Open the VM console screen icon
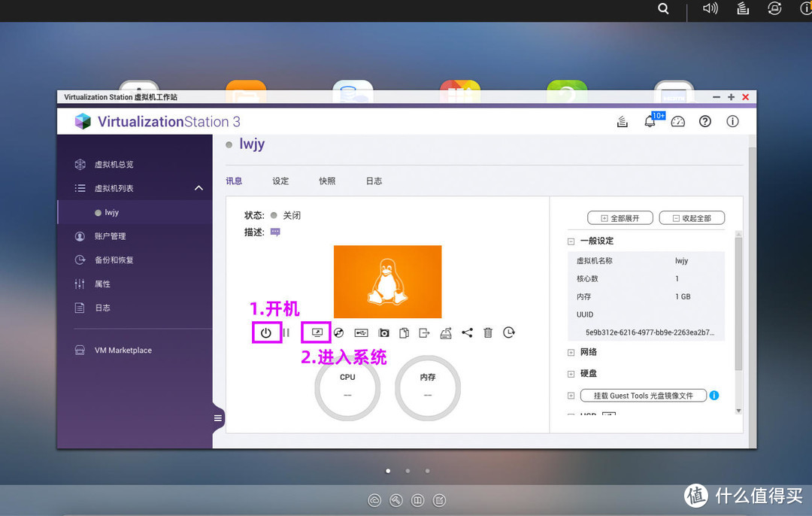The height and width of the screenshot is (516, 812). tap(317, 332)
